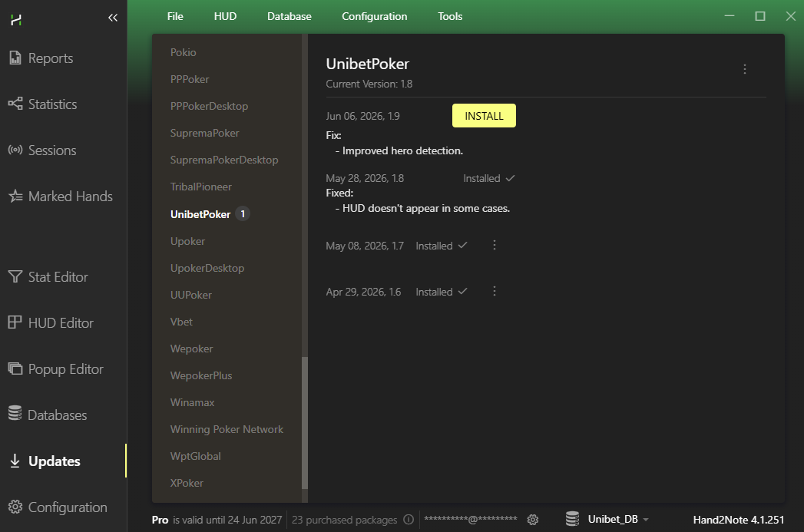Select Upoker package
Viewport: 804px width, 532px height.
tap(187, 241)
